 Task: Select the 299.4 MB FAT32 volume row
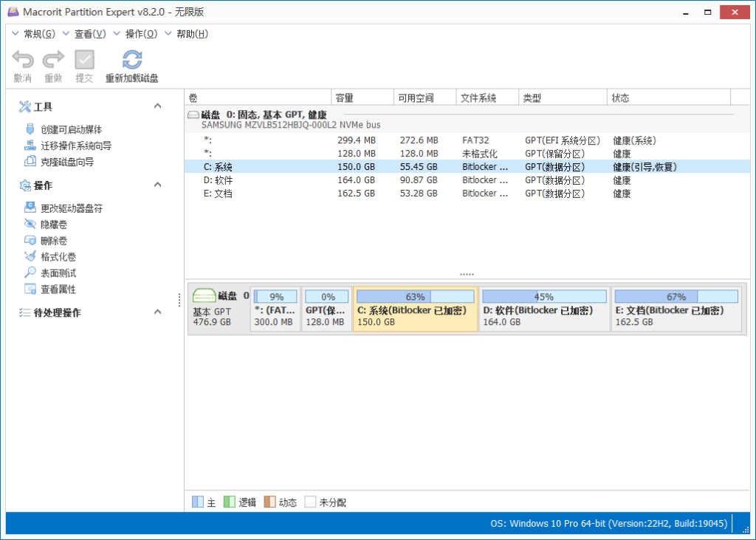[x=467, y=140]
